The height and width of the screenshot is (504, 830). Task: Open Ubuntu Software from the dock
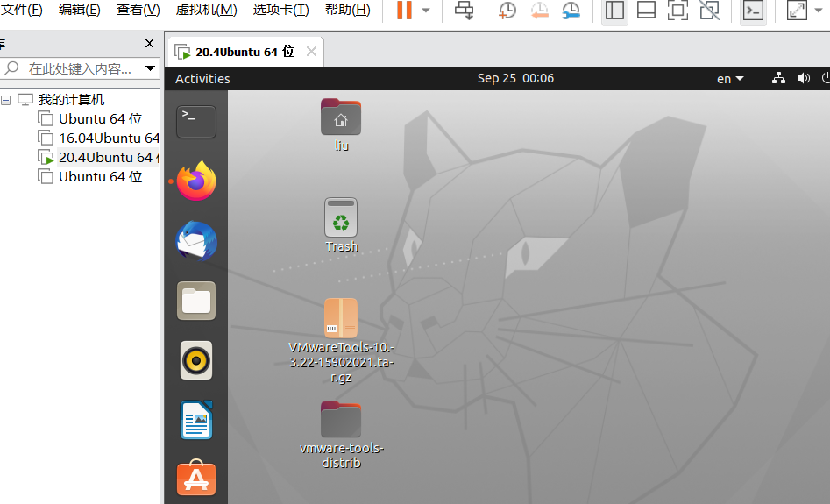click(196, 478)
